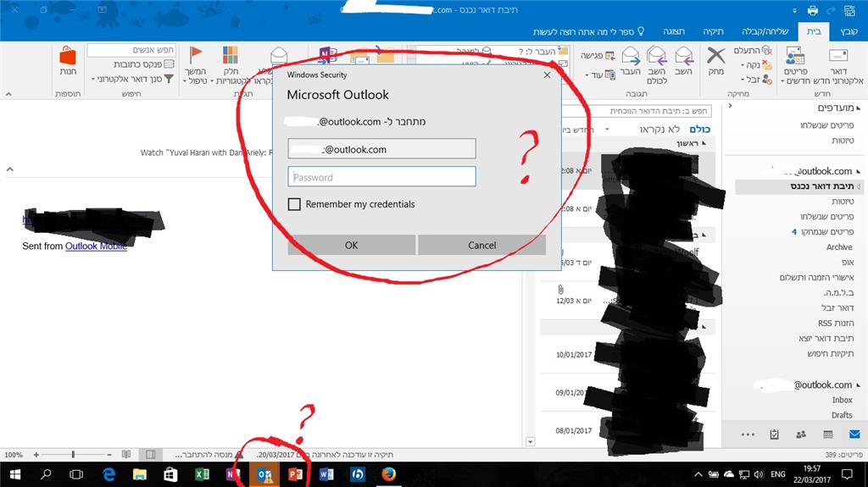Collapse the Favorites (מועדפים) folder group
The height and width of the screenshot is (487, 868).
858,108
